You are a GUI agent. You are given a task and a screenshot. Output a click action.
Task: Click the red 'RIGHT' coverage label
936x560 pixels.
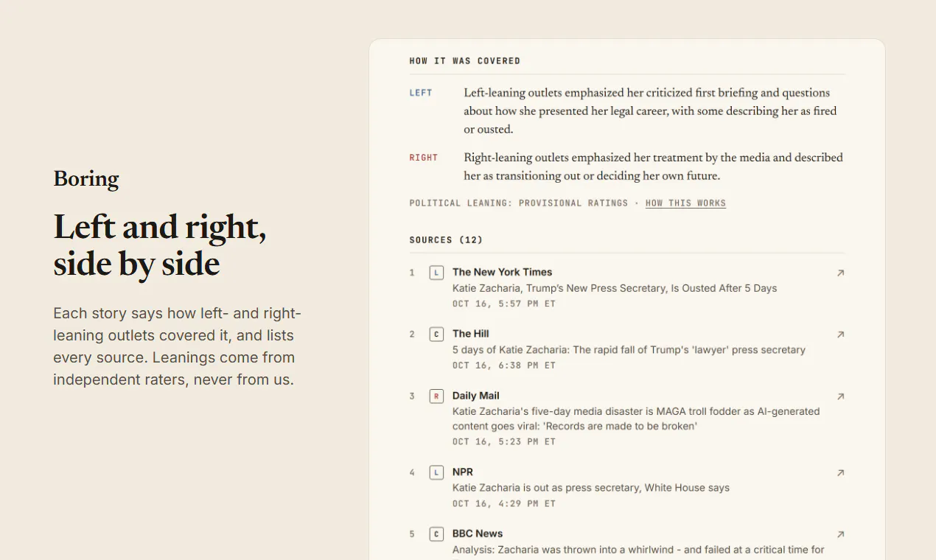tap(424, 158)
